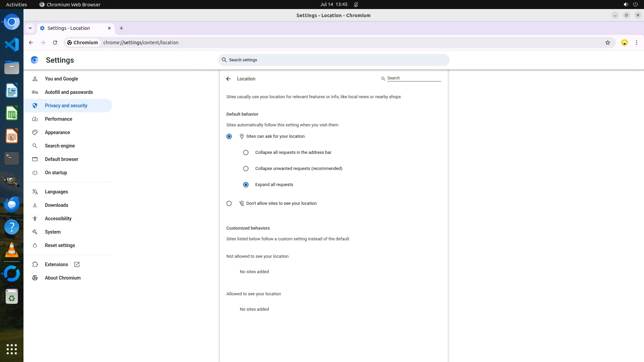Click the yellow profile avatar icon
The height and width of the screenshot is (362, 644).
624,43
